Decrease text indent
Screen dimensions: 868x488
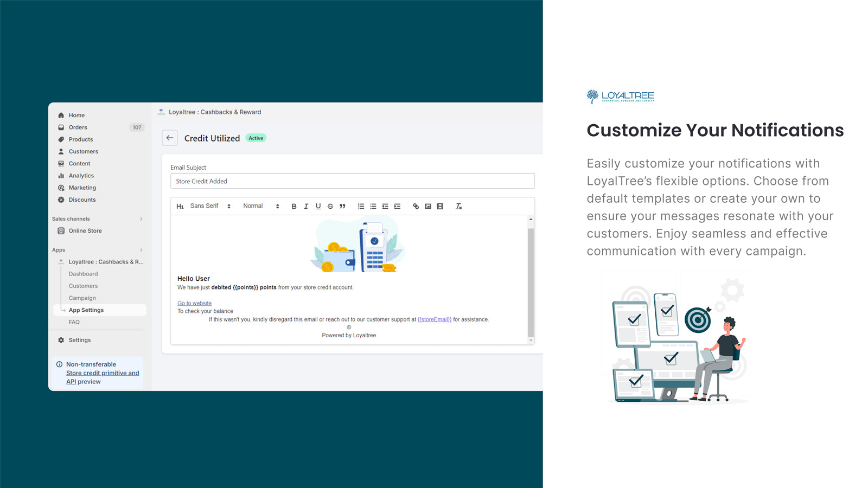tap(385, 206)
